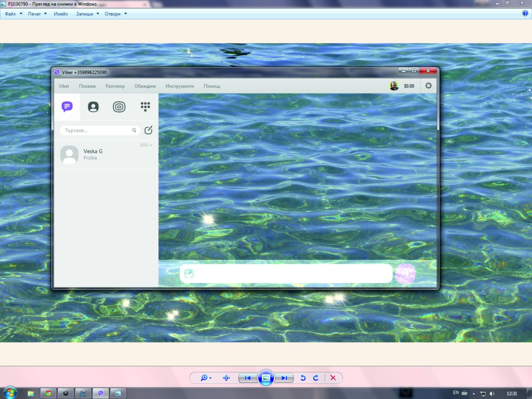Open the Viber public accounts icon
This screenshot has width=532, height=399.
tap(119, 107)
